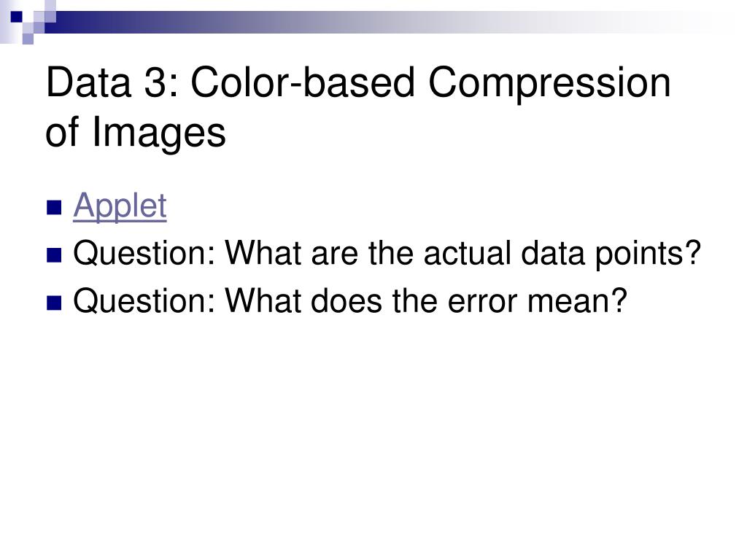
Task: Open the Applet hyperlink
Action: point(120,206)
